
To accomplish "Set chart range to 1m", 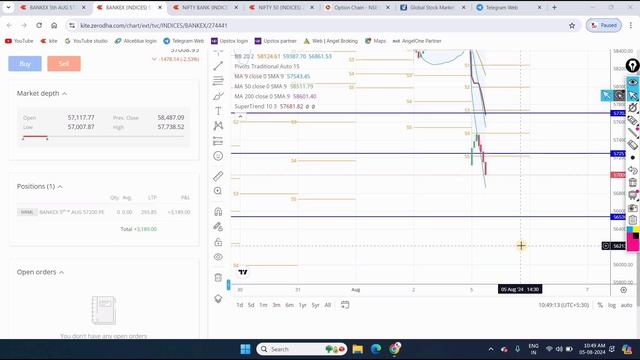I will point(263,305).
